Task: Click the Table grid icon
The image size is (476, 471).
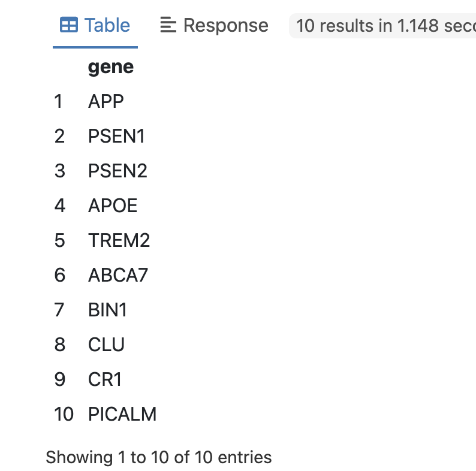Action: [69, 25]
